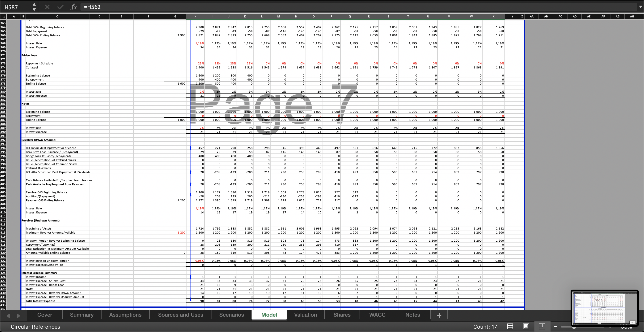Open the Summary sheet tab
The image size is (644, 332).
pyautogui.click(x=82, y=315)
